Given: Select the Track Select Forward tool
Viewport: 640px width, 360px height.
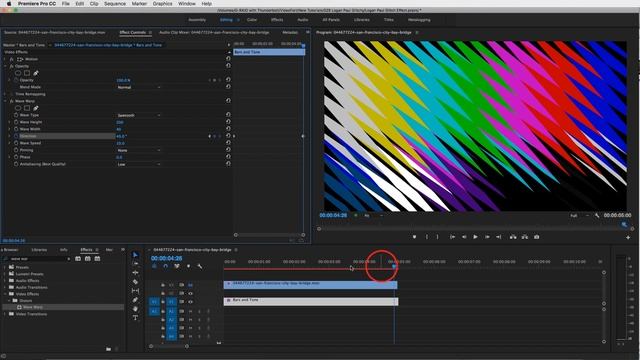Looking at the screenshot, I should click(x=136, y=264).
